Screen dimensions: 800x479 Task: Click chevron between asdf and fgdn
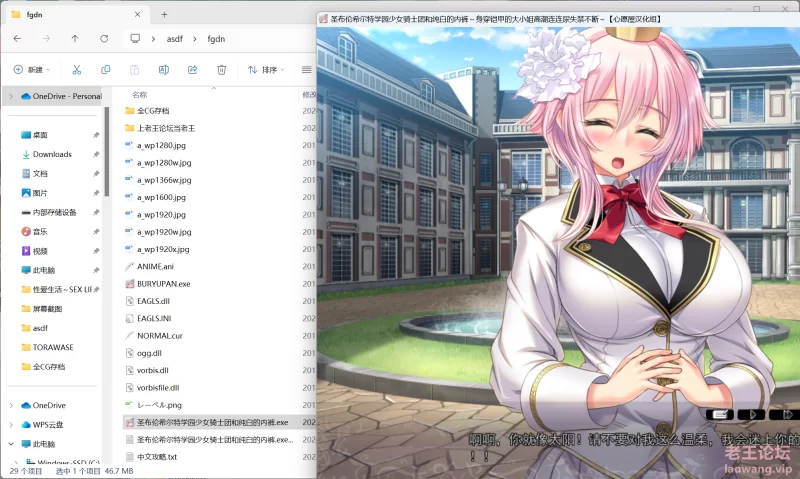195,39
